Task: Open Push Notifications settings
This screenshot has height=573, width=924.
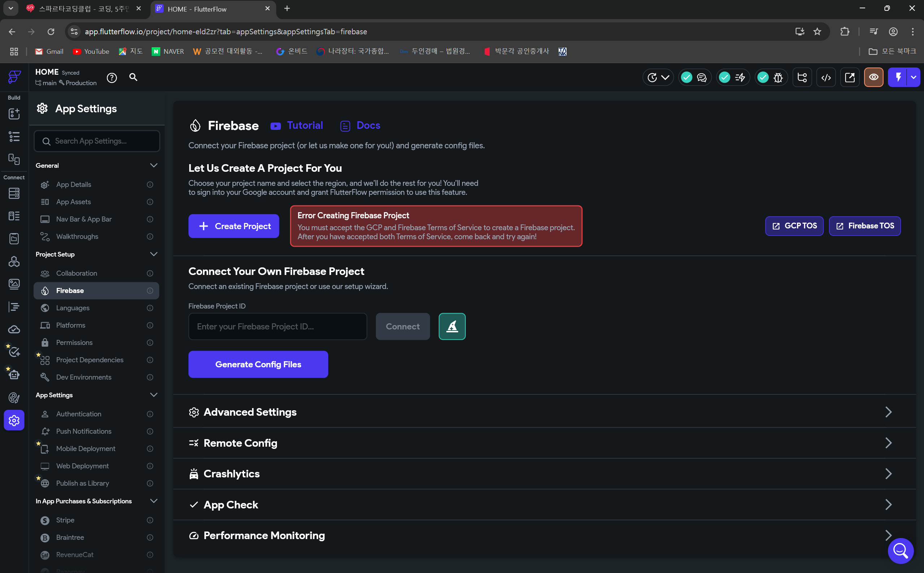Action: click(96, 431)
